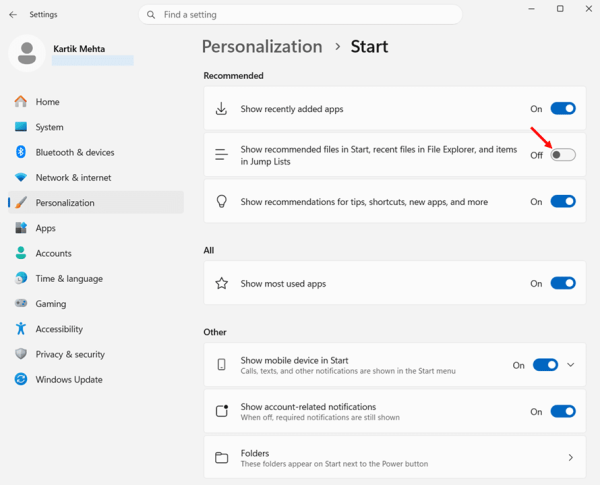
Task: Turn off Show recently added apps
Action: point(562,109)
